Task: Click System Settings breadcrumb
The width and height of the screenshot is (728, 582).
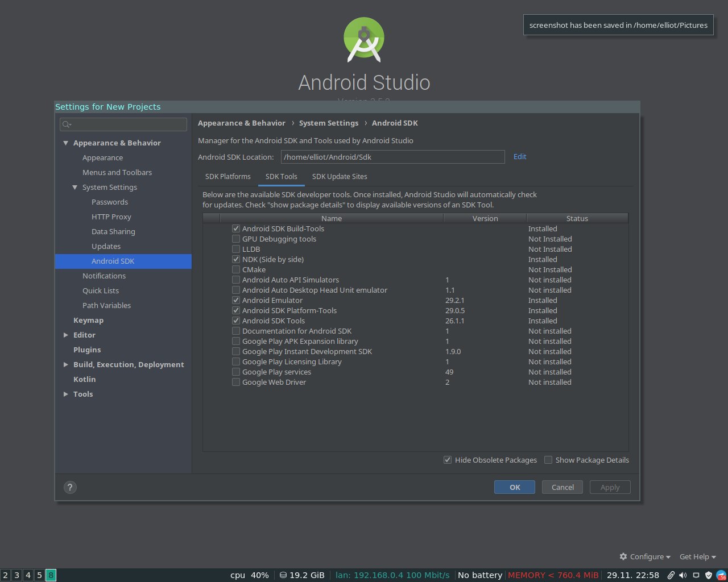Action: [x=329, y=123]
